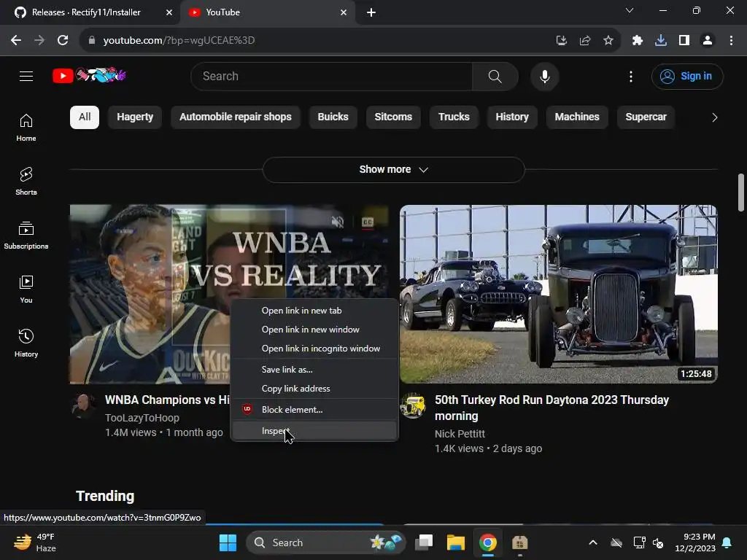Viewport: 747px width, 560px height.
Task: Open Chrome profile icon
Action: [x=708, y=41]
